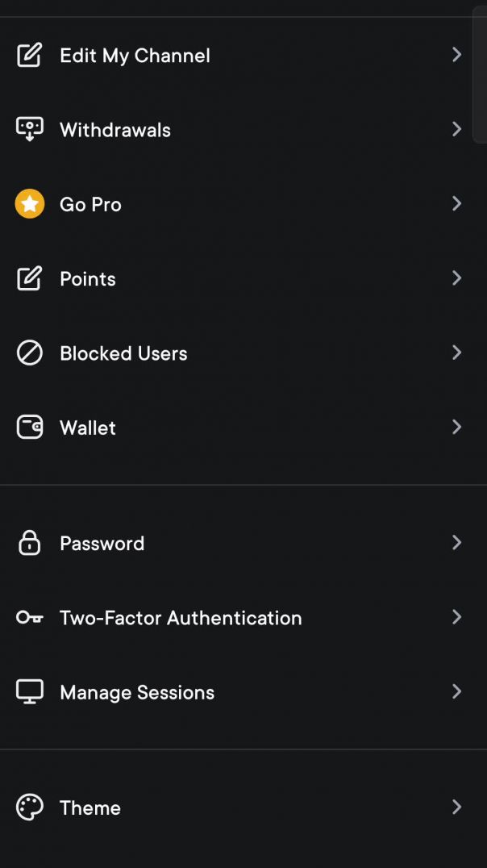This screenshot has width=487, height=868.
Task: Open the Wallet chevron arrow
Action: click(456, 427)
